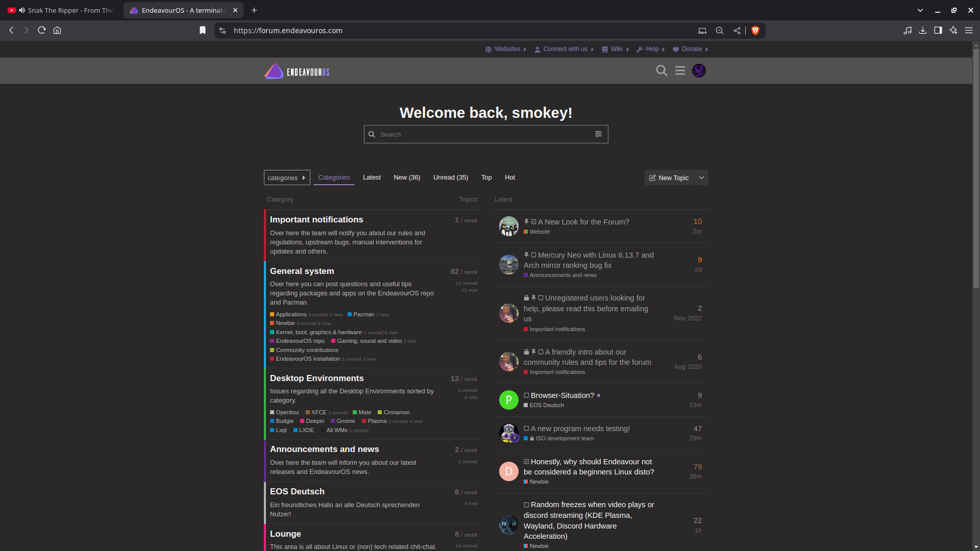Switch to the Hot tab

(510, 178)
